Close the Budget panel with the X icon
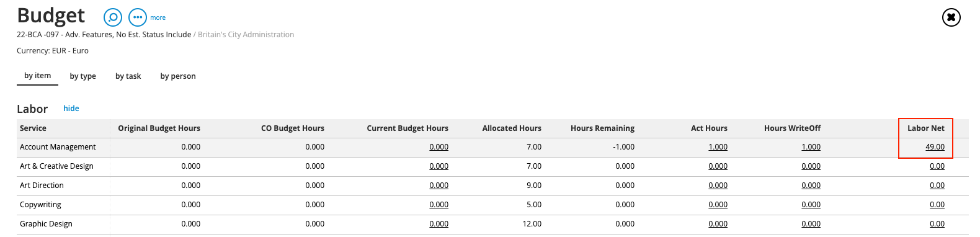 coord(951,17)
